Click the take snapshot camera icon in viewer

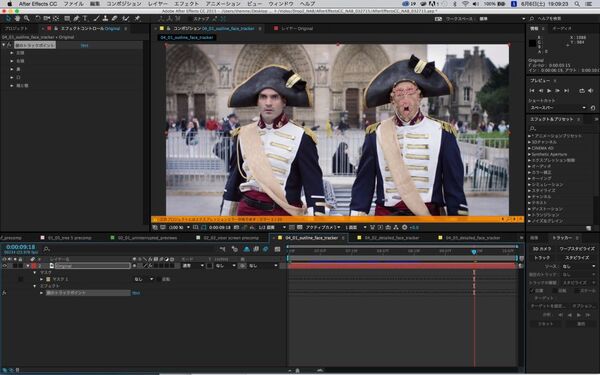[236, 227]
